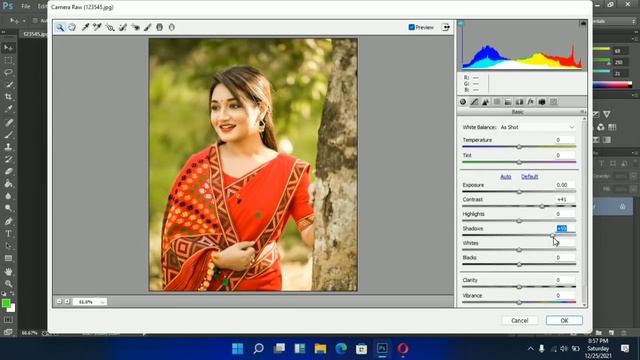Open File Explorer from the taskbar
Viewport: 640px width, 360px height.
[x=320, y=349]
